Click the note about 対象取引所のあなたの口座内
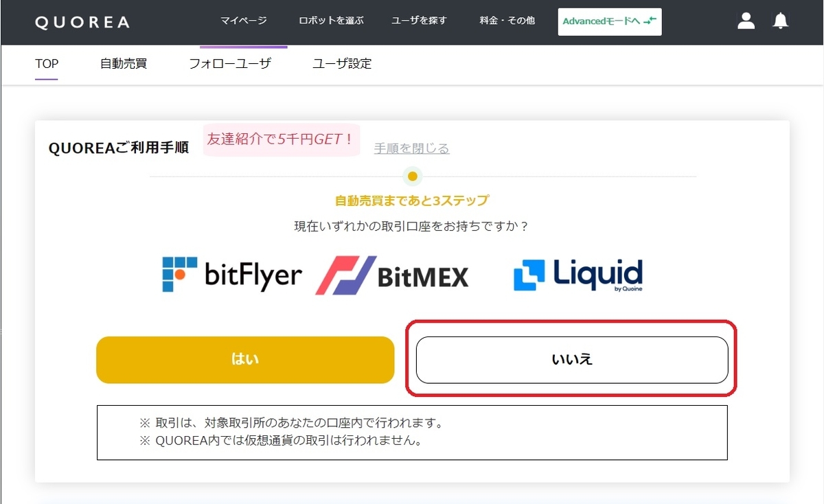 pyautogui.click(x=291, y=422)
